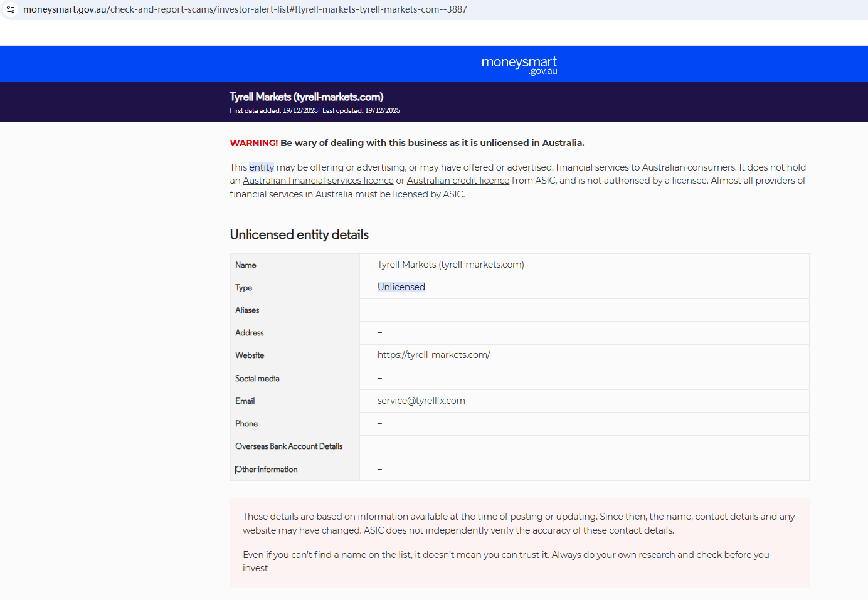Click the 'First date added: 19/12/2025' text
Image resolution: width=868 pixels, height=600 pixels.
(274, 110)
